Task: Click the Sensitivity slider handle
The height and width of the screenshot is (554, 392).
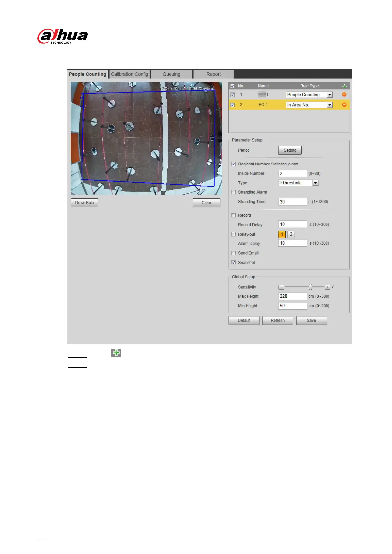Action: (310, 287)
